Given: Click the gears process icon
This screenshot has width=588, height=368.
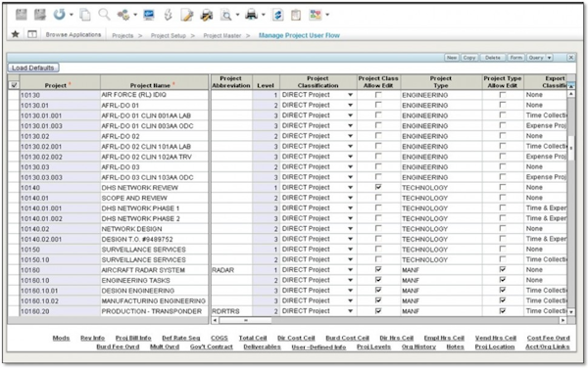Looking at the screenshot, I should click(123, 15).
